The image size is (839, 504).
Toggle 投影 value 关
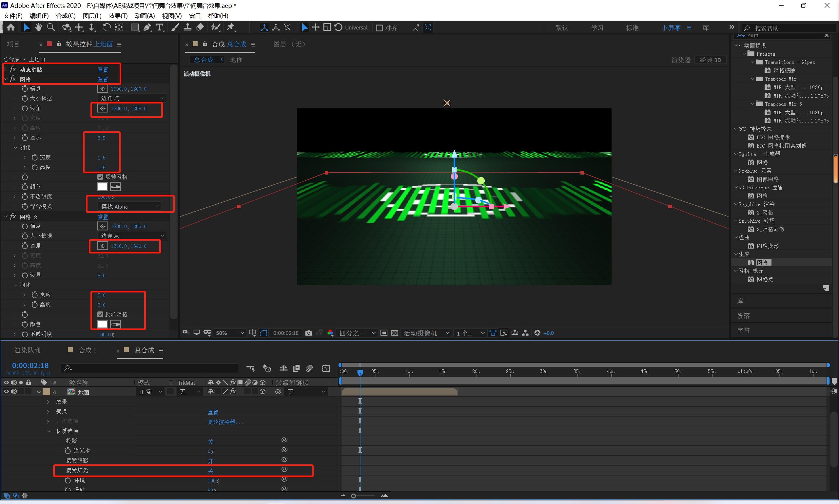pos(210,441)
